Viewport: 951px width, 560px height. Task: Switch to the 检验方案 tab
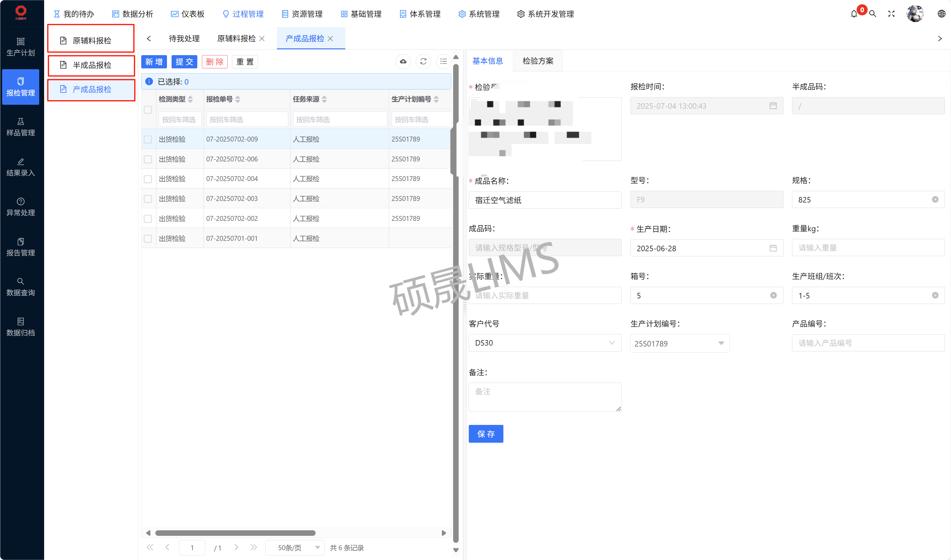[x=537, y=61]
